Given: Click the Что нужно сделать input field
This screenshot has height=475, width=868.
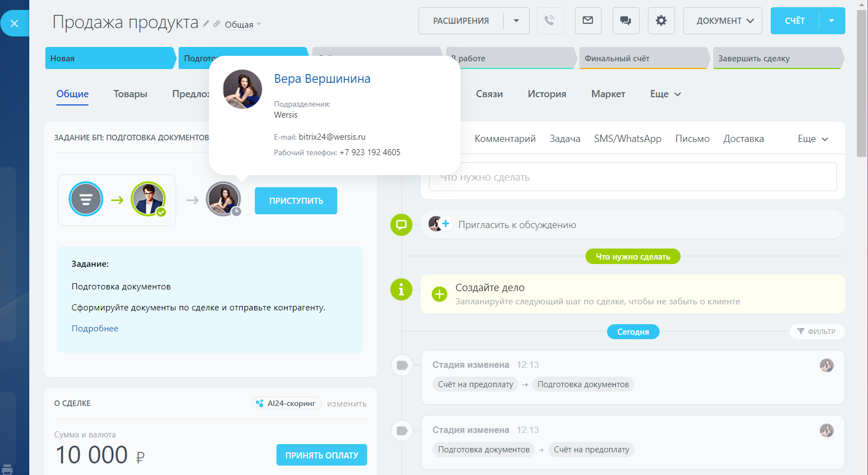Looking at the screenshot, I should (x=632, y=177).
